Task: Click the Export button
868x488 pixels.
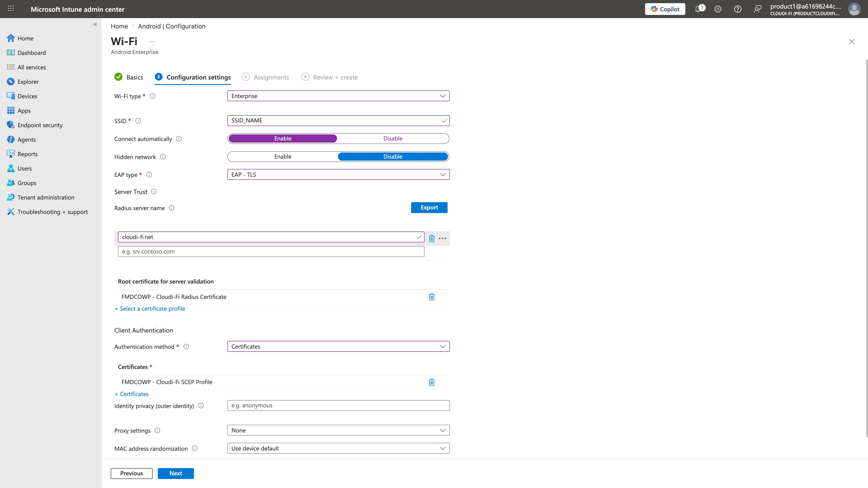Action: (429, 207)
